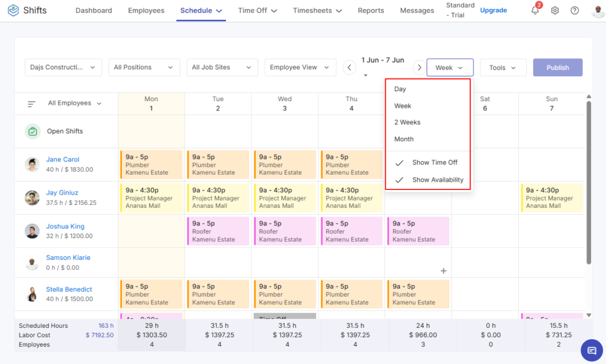The image size is (606, 364).
Task: Open Jane Carol's Monday Plumber shift
Action: (151, 165)
